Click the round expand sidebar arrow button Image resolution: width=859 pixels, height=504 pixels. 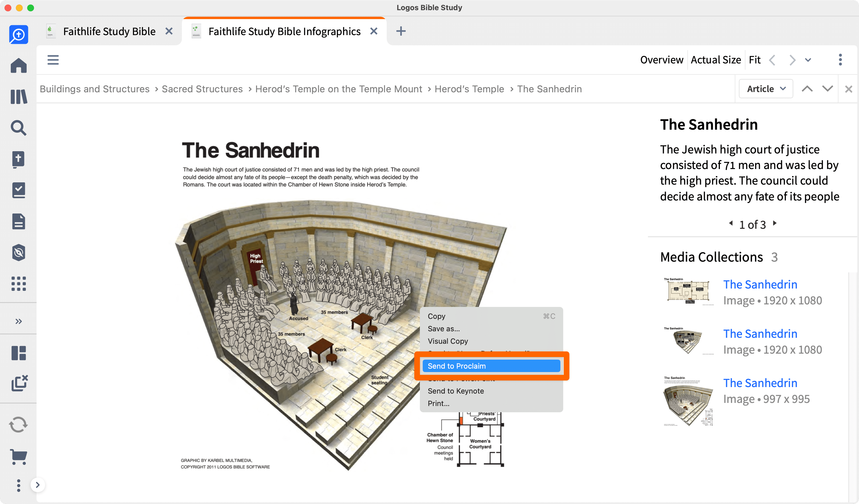tap(38, 484)
